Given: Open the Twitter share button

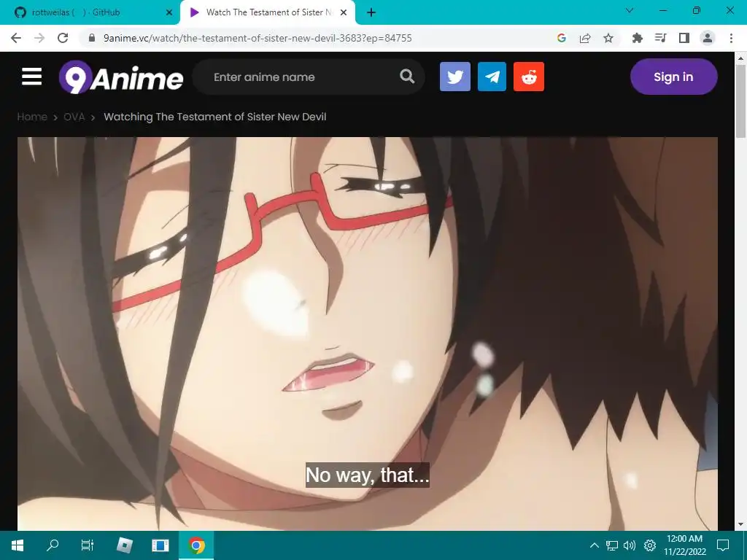Looking at the screenshot, I should coord(455,77).
